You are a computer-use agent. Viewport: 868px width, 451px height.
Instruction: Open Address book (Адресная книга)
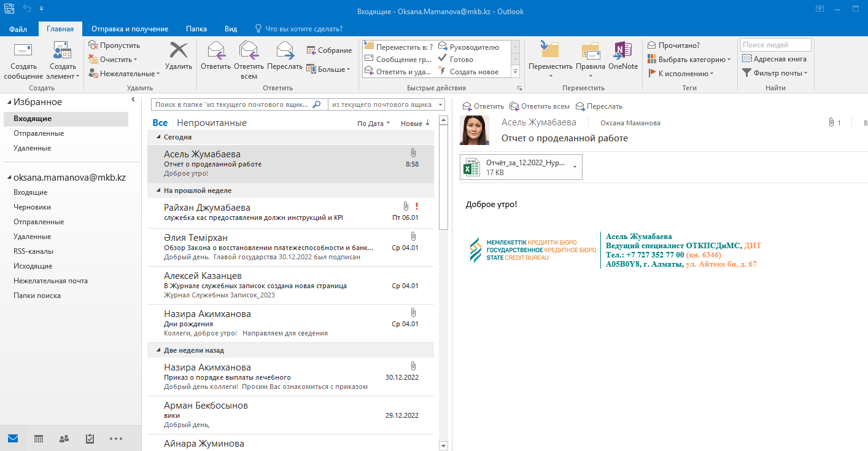click(774, 59)
